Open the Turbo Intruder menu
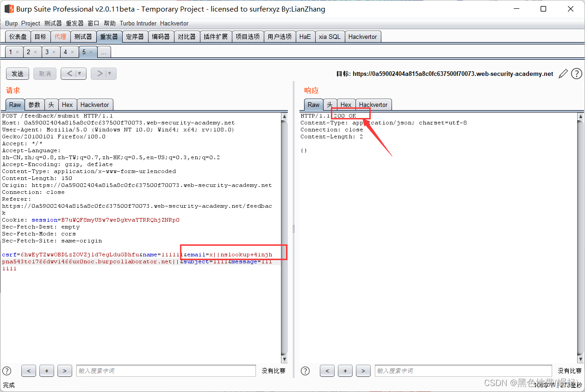Viewport: 585px width, 392px height. [x=138, y=23]
